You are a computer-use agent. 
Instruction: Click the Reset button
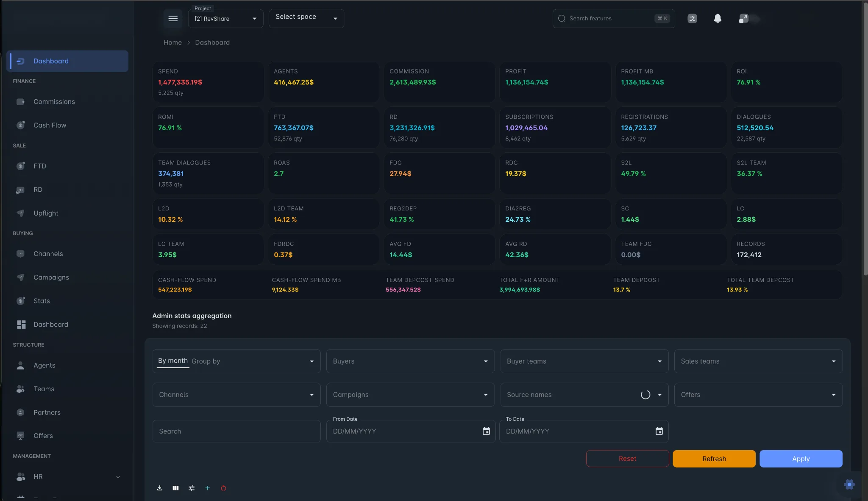[x=627, y=459]
